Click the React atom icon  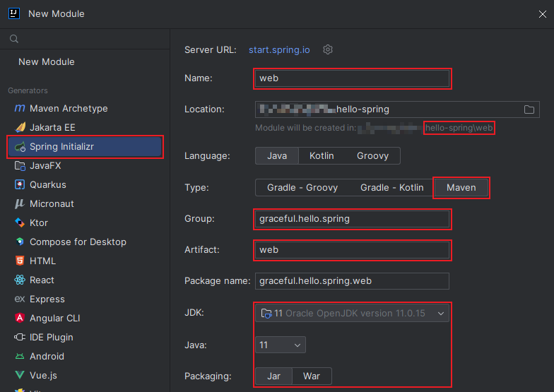[20, 280]
